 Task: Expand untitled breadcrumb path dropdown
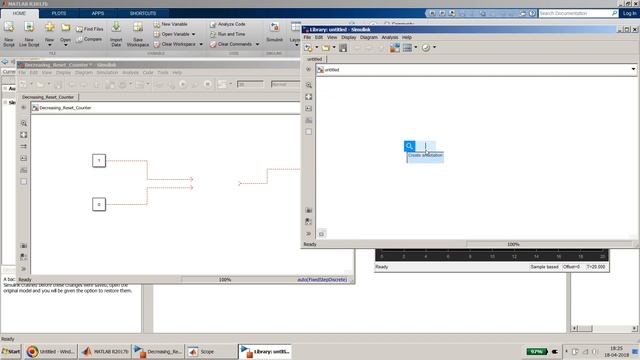(633, 70)
